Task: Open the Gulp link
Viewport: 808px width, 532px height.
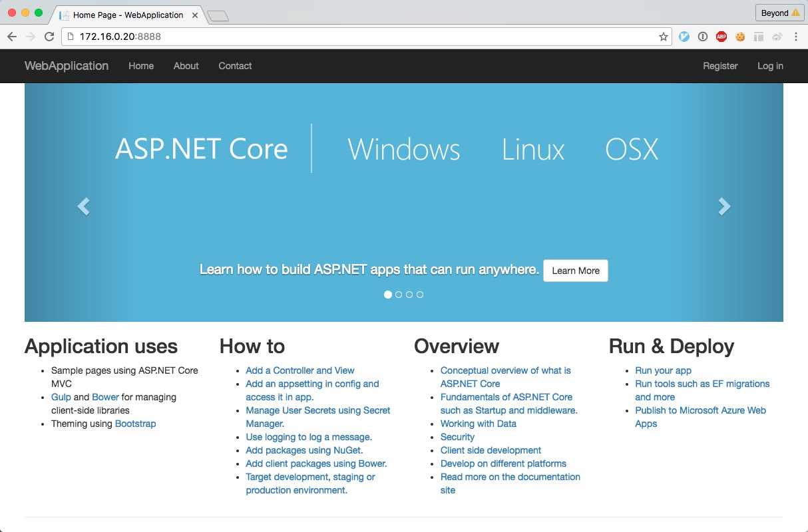Action: point(61,397)
